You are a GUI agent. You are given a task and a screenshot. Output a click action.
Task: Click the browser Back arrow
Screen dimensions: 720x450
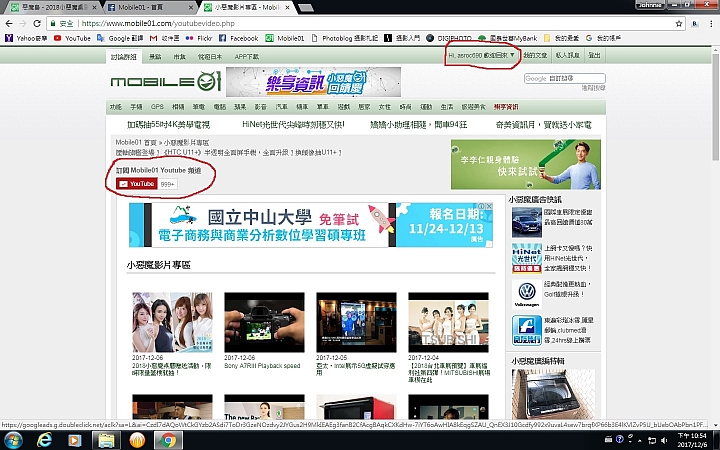(x=9, y=23)
